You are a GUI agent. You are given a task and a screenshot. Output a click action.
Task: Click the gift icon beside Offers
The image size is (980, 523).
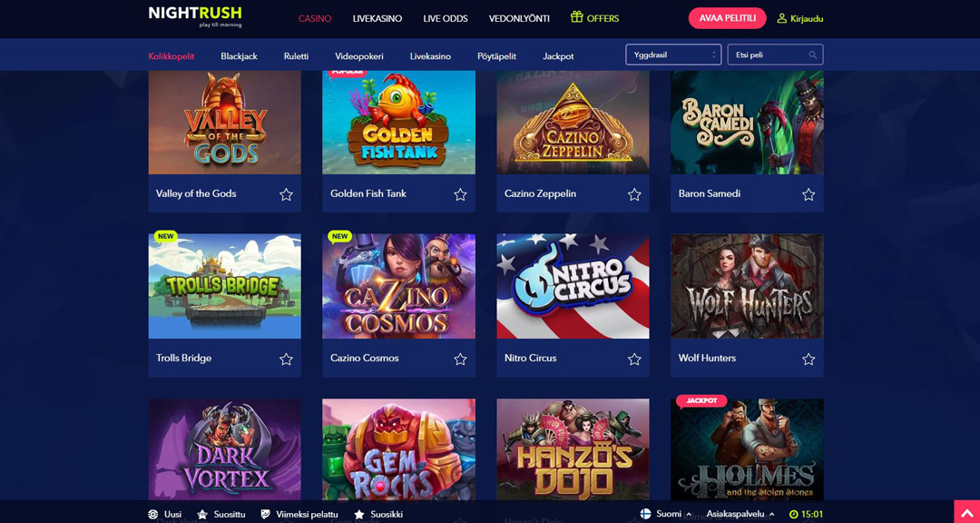click(577, 17)
